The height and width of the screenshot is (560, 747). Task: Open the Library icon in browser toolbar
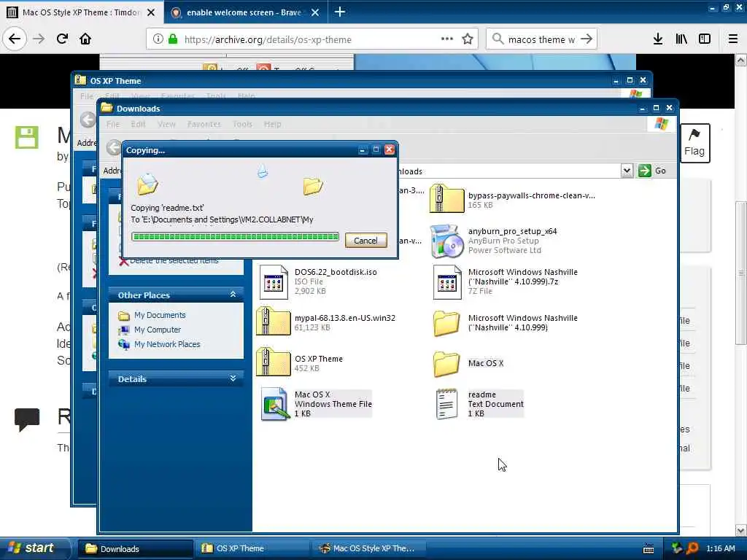point(681,39)
